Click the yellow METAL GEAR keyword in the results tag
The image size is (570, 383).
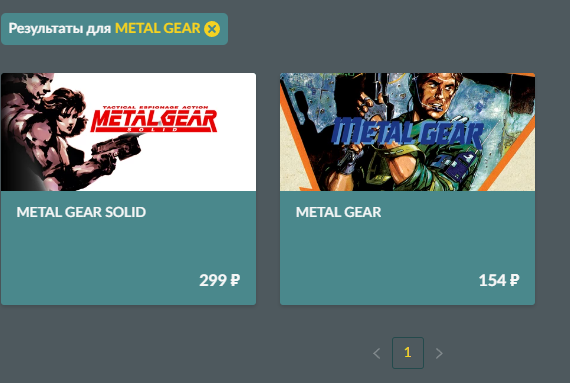coord(157,28)
